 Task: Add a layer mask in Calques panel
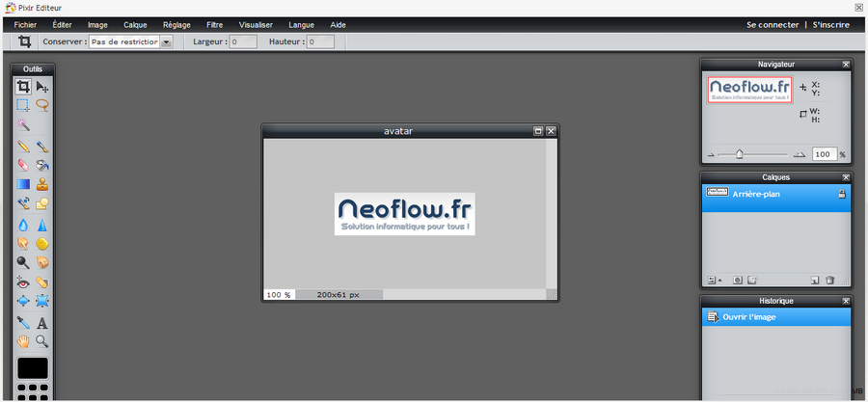[x=738, y=281]
